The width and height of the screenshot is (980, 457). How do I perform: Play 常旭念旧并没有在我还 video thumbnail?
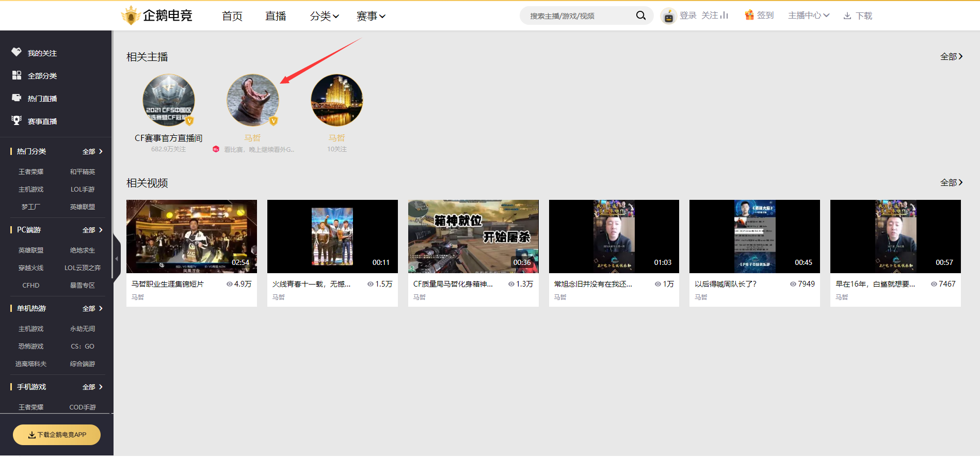click(614, 237)
